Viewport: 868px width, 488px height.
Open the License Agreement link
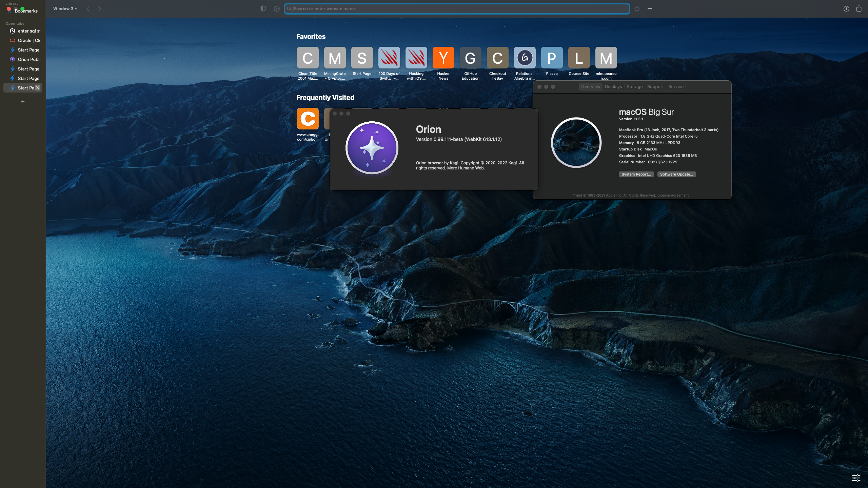[673, 196]
